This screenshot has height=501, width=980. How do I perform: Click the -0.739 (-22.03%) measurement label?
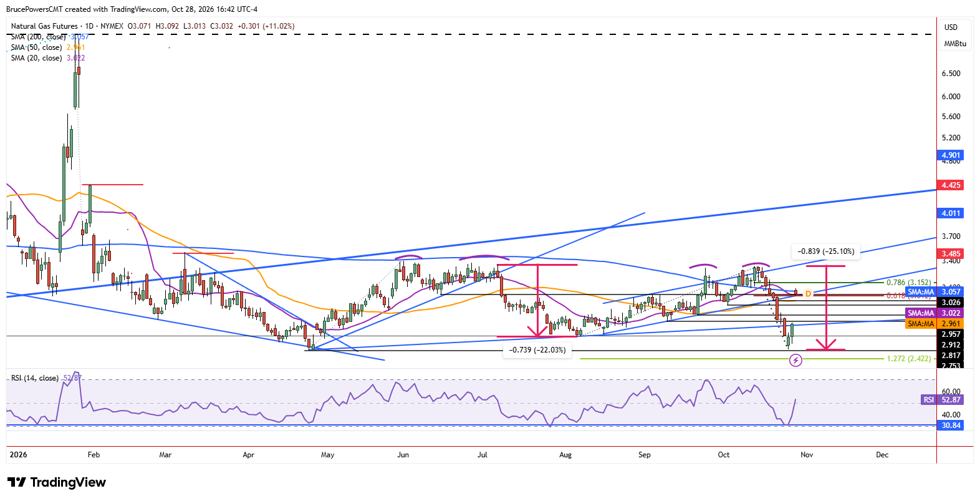pyautogui.click(x=537, y=350)
